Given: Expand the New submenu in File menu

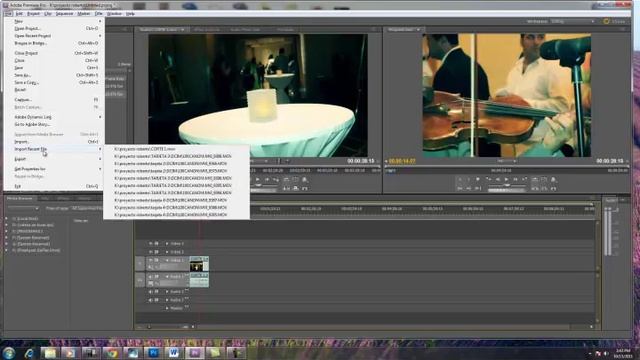Looking at the screenshot, I should coord(54,21).
